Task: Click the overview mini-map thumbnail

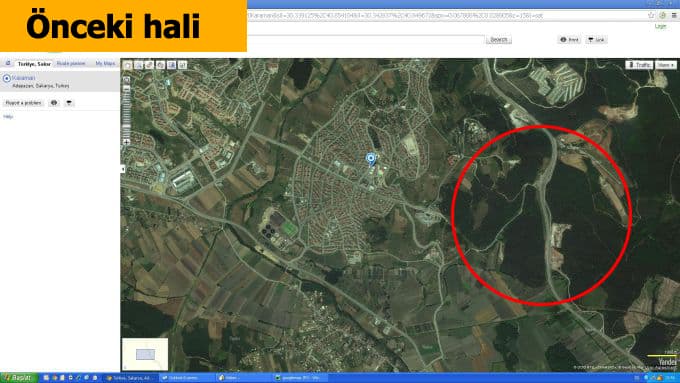Action: pyautogui.click(x=145, y=354)
